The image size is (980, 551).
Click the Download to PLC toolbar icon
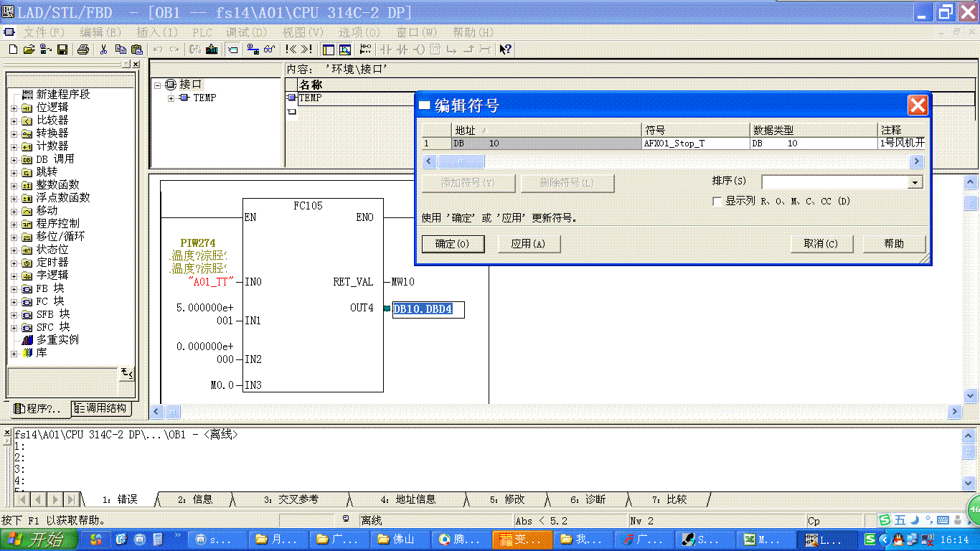[212, 50]
